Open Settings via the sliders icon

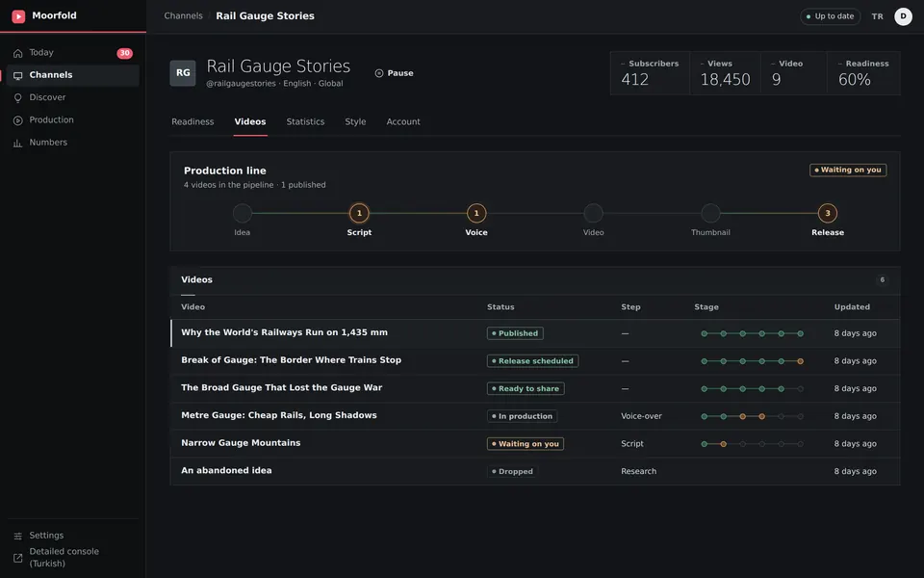pos(17,536)
